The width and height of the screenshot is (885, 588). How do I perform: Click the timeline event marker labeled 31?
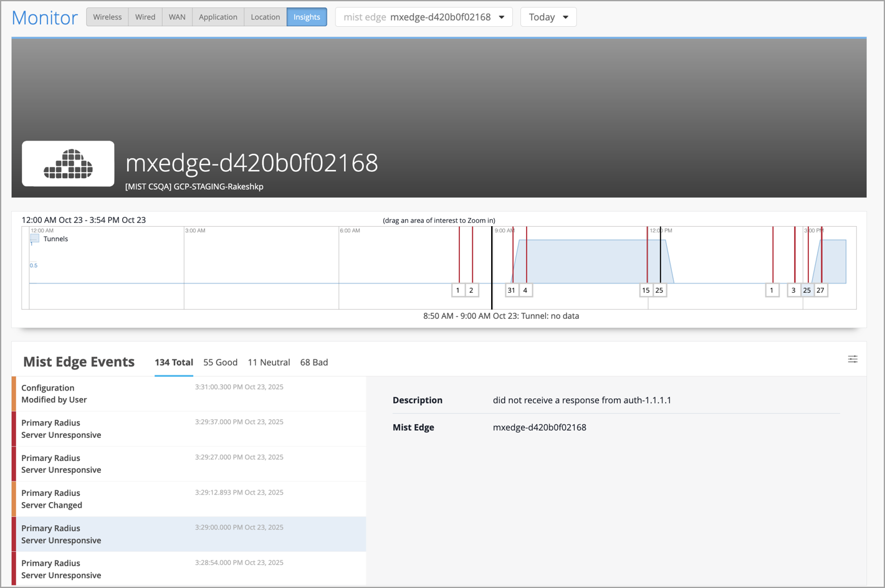coord(512,290)
